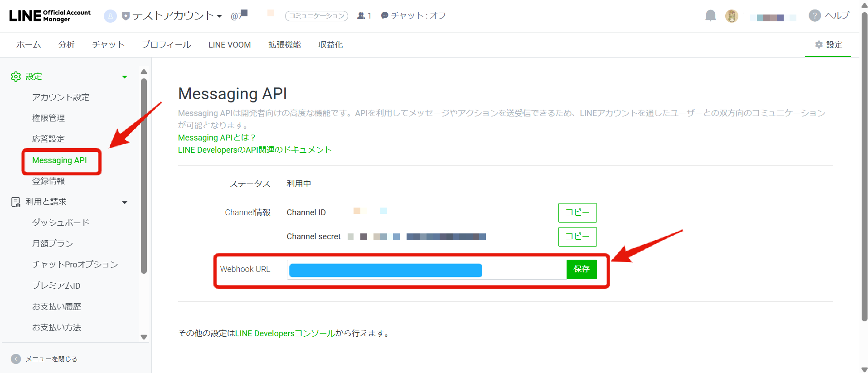
Task: Open アカウント設定 in the sidebar
Action: coord(61,97)
